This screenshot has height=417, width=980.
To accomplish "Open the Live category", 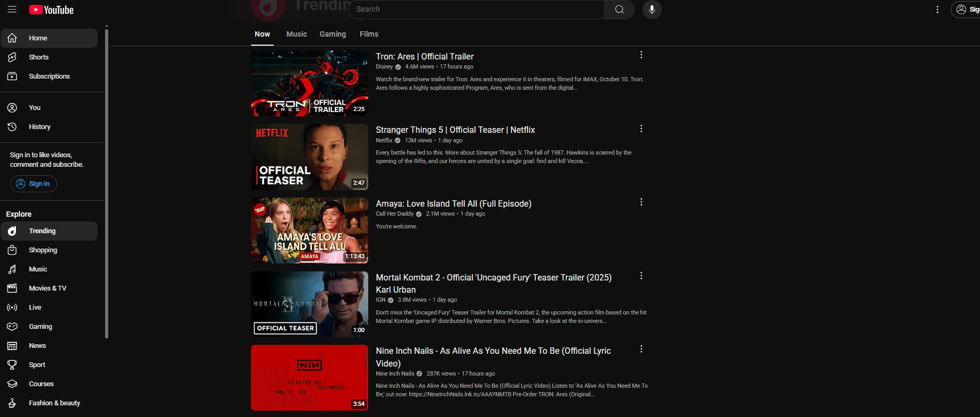I will click(x=49, y=308).
